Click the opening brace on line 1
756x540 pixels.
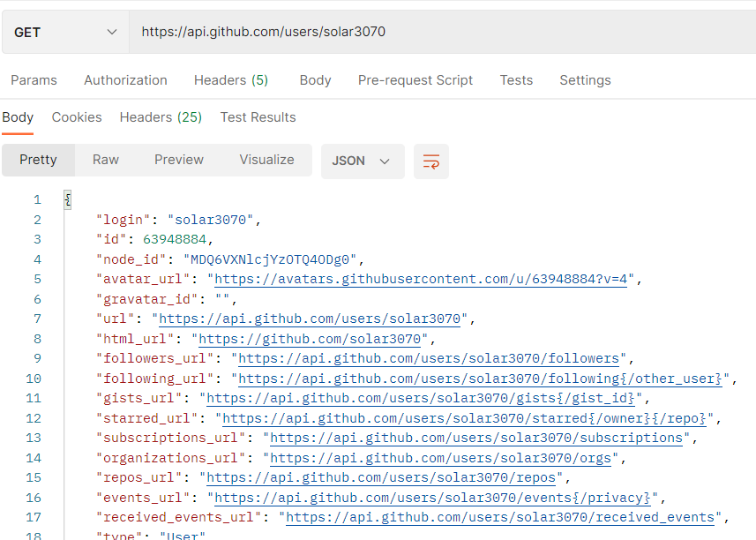68,199
